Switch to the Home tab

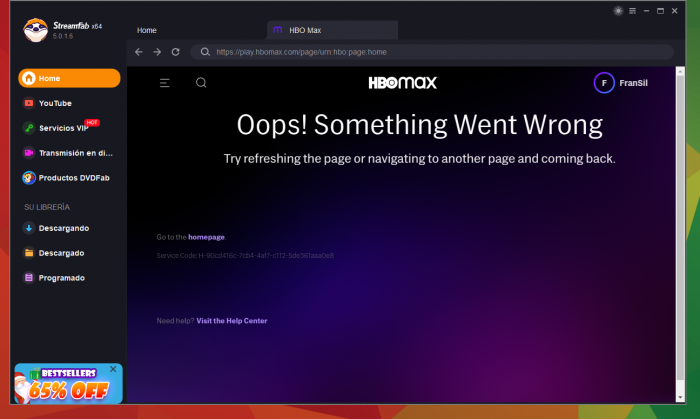(146, 30)
